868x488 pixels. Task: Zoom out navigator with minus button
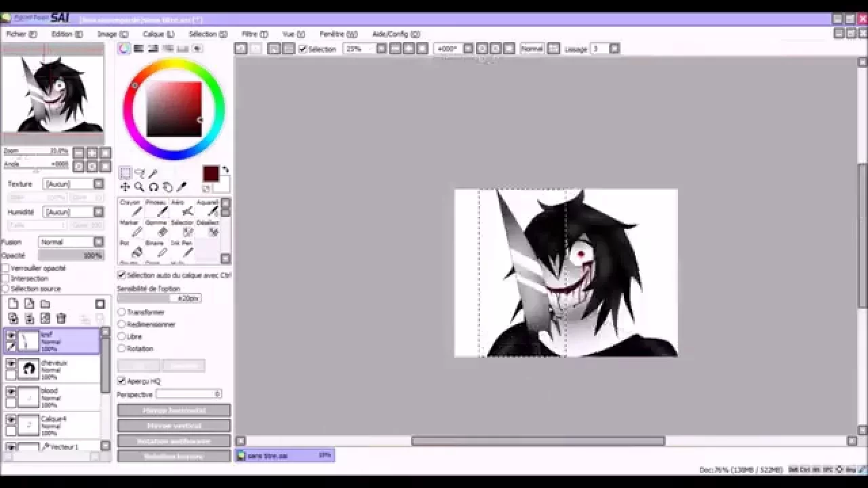point(79,152)
